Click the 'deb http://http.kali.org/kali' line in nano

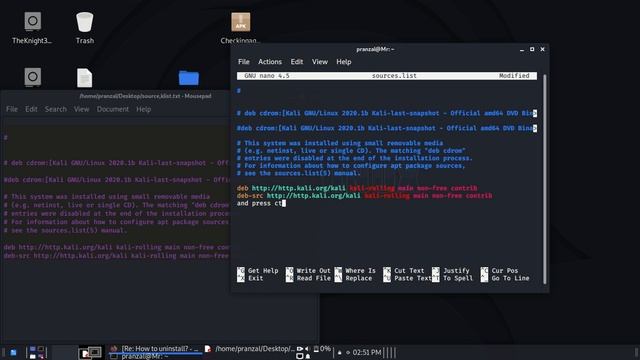click(357, 188)
